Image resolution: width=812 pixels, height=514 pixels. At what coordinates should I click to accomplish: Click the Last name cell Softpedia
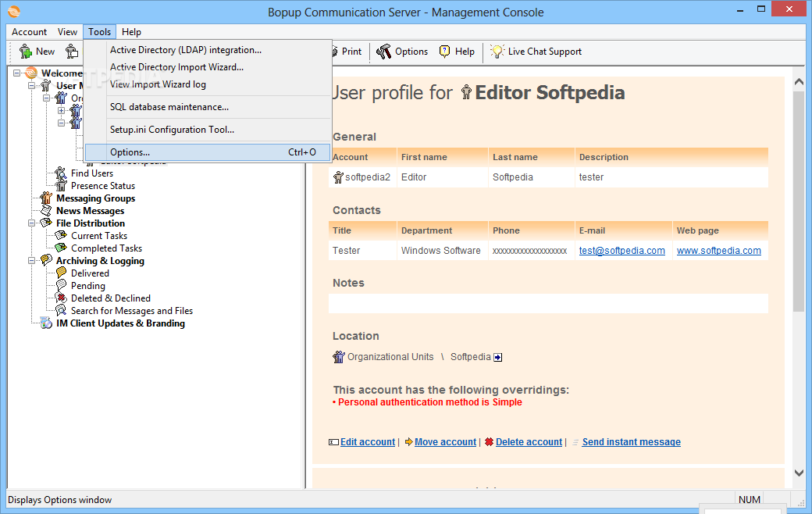532,177
